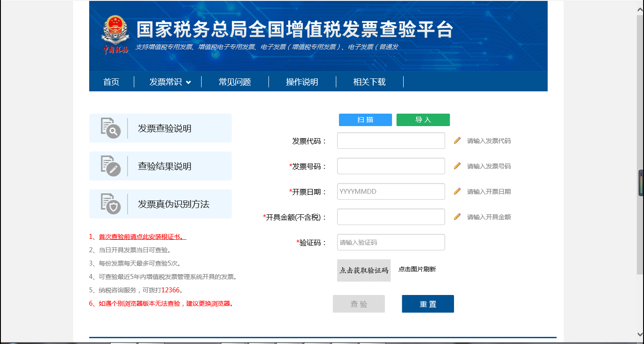Click the hint text 请输入开票日期
Screen dimensions: 644x344
[489, 192]
